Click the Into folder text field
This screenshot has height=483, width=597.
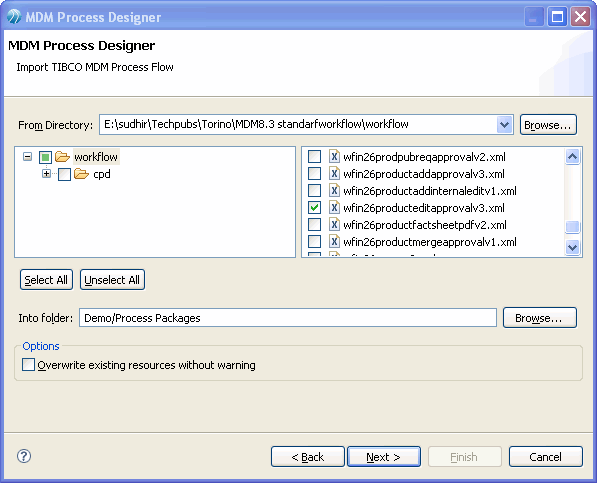pyautogui.click(x=288, y=318)
